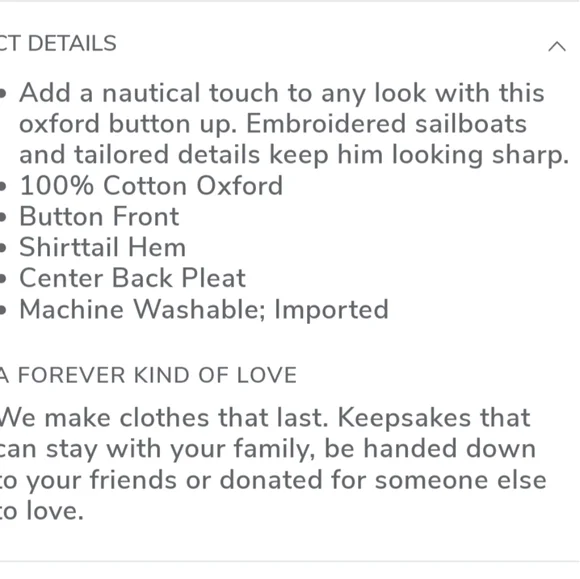Click the bullet dot before 'Shirttail Hem'
This screenshot has width=580, height=579.
pos(3,248)
